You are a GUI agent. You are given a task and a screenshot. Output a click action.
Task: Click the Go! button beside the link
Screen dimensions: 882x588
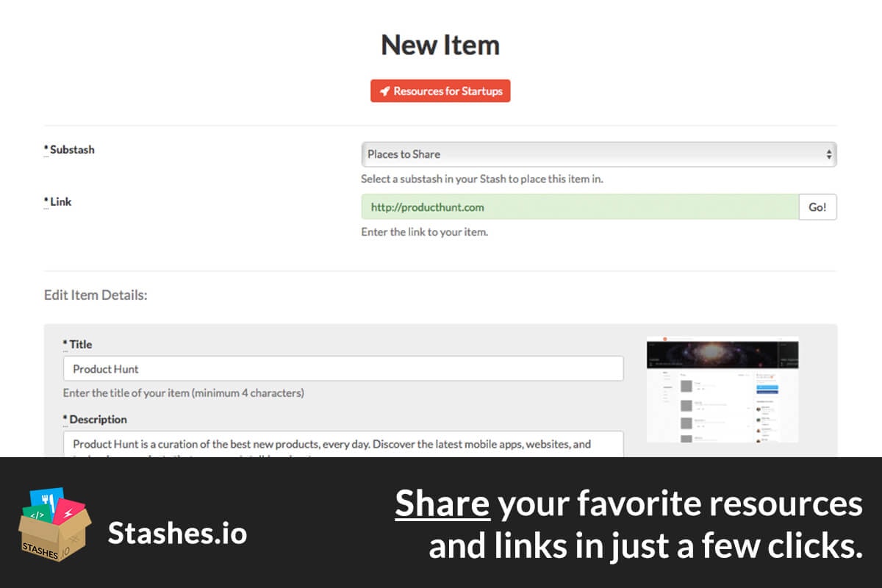(x=817, y=207)
